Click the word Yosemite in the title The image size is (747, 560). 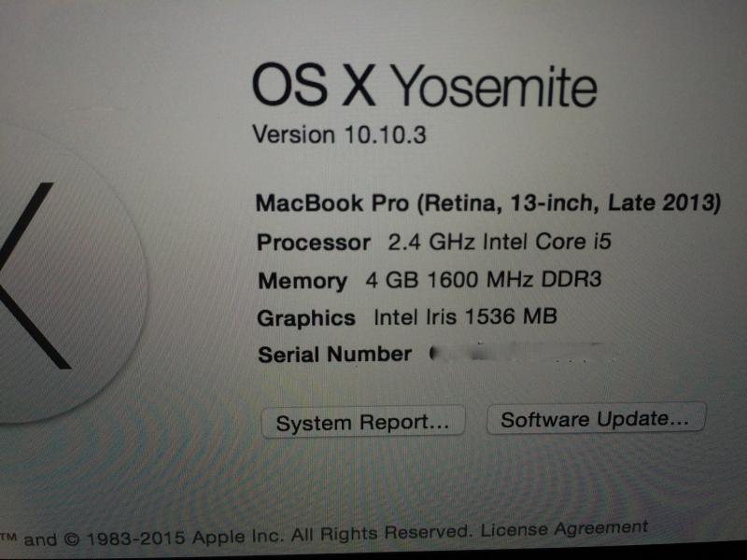(x=496, y=87)
